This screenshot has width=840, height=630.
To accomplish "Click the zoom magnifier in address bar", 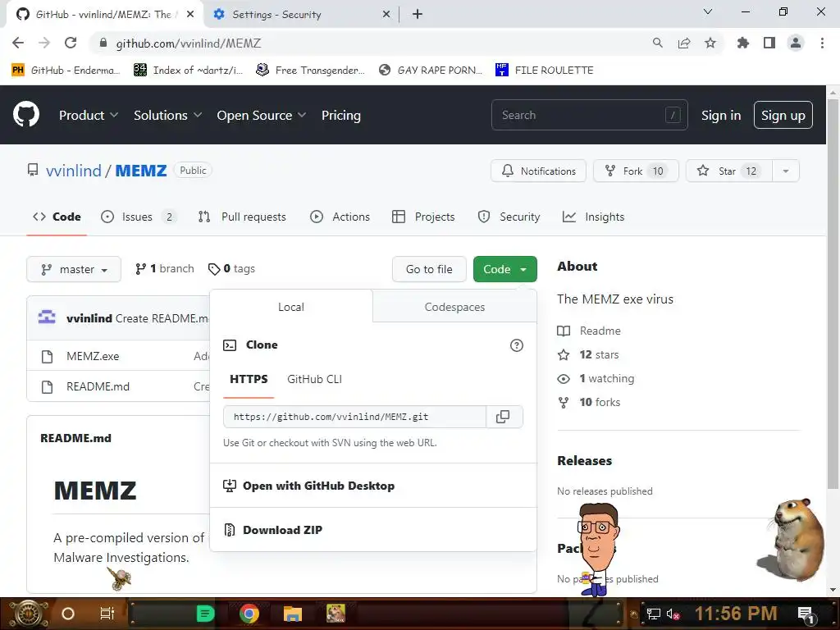I will point(657,43).
